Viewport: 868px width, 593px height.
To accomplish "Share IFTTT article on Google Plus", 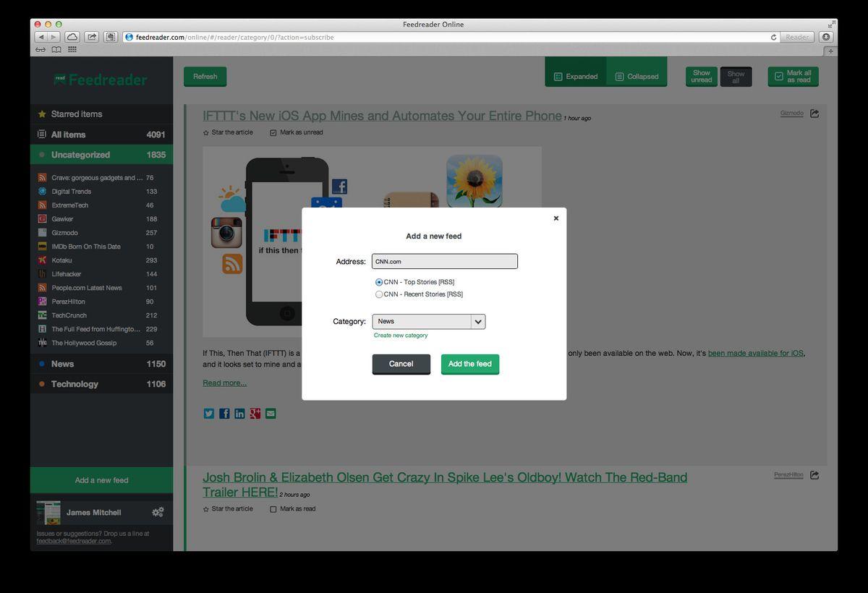I will (x=255, y=414).
